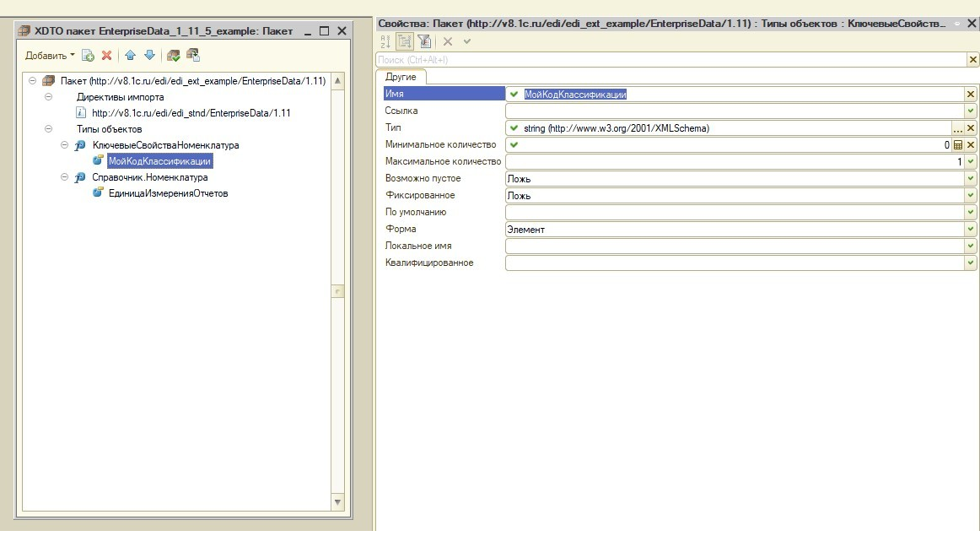Move the selected item up with blue arrow
This screenshot has height=547, width=980.
coord(130,56)
